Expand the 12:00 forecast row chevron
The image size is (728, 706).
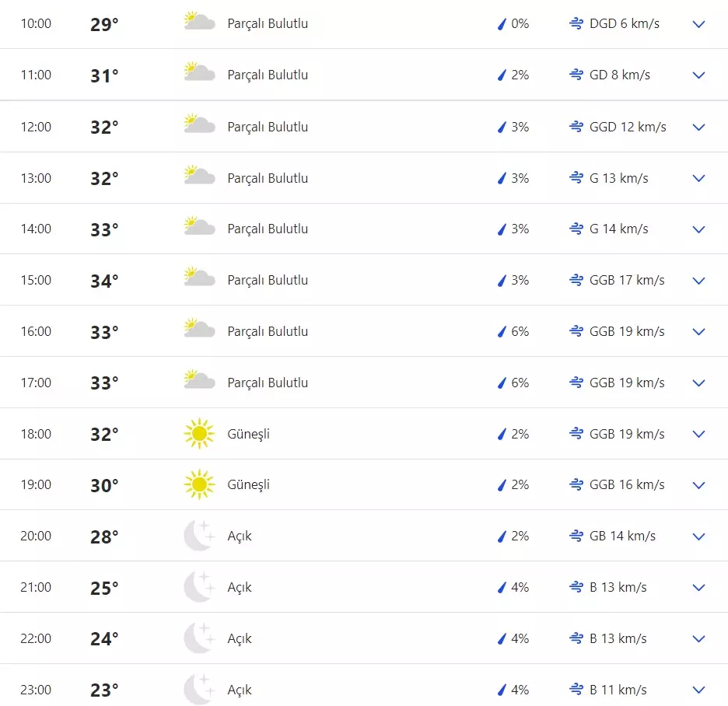coord(698,128)
